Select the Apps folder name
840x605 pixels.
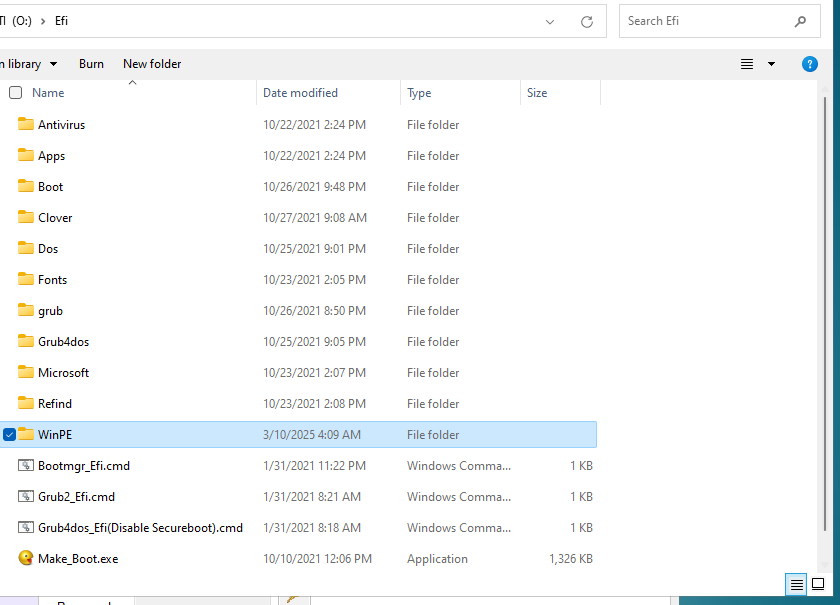[x=51, y=156]
